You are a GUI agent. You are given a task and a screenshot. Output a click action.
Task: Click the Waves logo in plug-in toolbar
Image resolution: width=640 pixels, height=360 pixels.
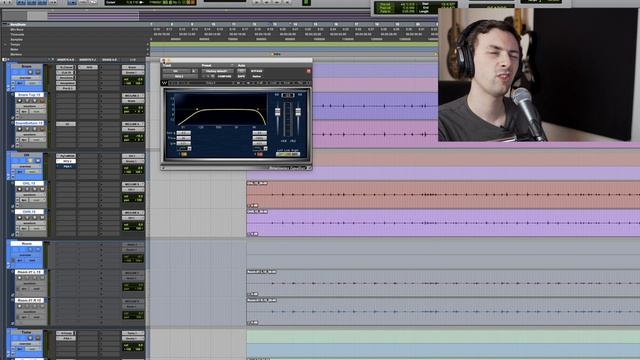click(164, 83)
